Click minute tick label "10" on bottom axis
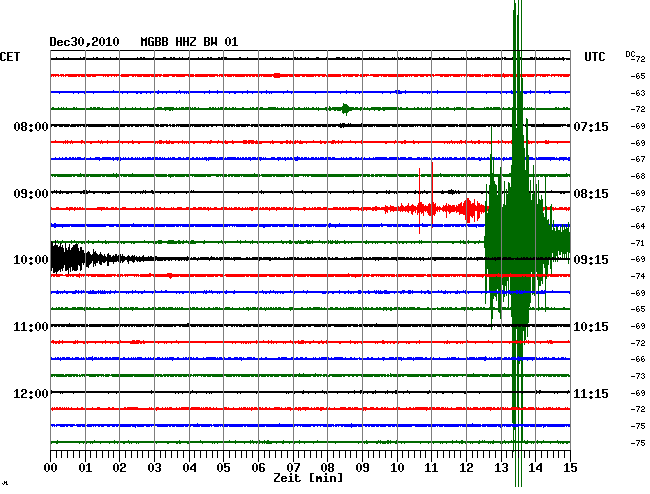The image size is (650, 494). coord(397,468)
